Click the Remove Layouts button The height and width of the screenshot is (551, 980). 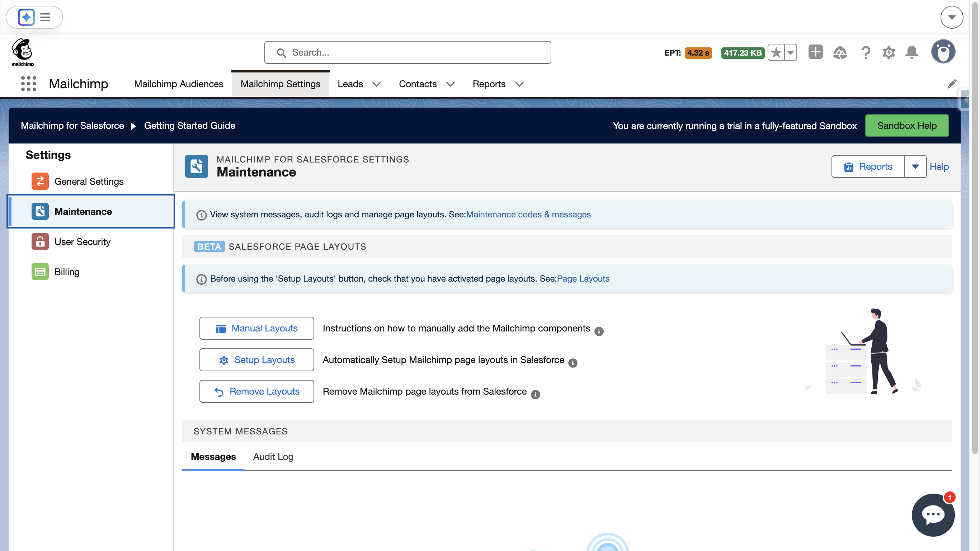257,391
